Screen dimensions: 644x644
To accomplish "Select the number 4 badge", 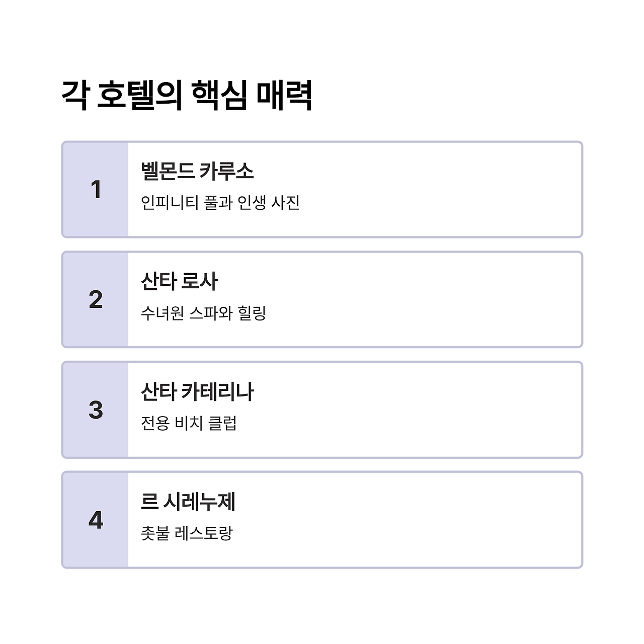I will coord(96,520).
